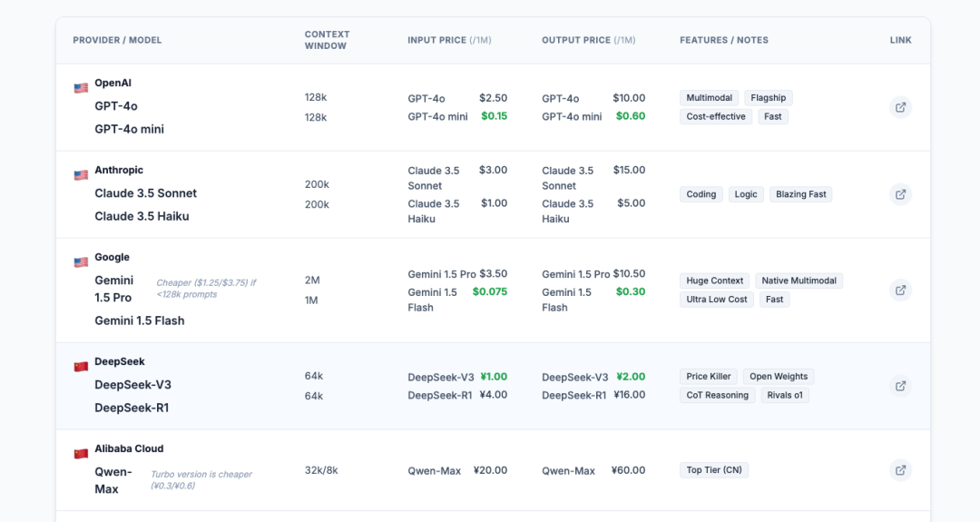980x522 pixels.
Task: Click the Qwen Turbo version note text
Action: click(x=201, y=479)
